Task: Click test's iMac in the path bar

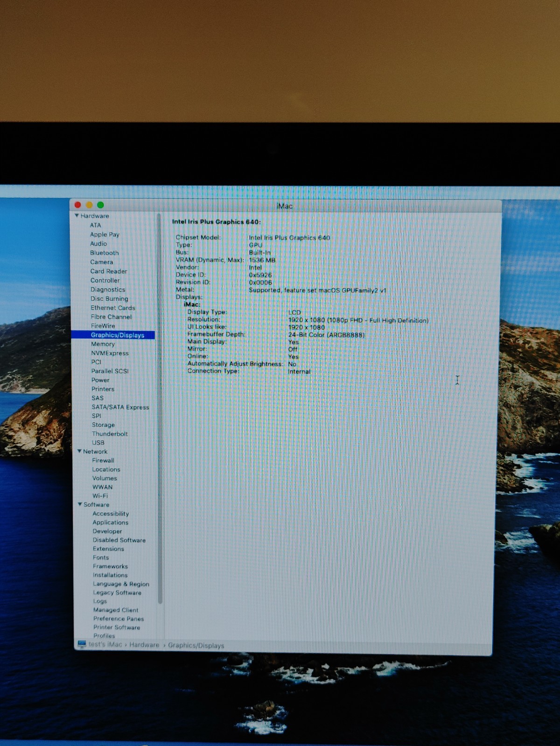Action: click(x=105, y=644)
